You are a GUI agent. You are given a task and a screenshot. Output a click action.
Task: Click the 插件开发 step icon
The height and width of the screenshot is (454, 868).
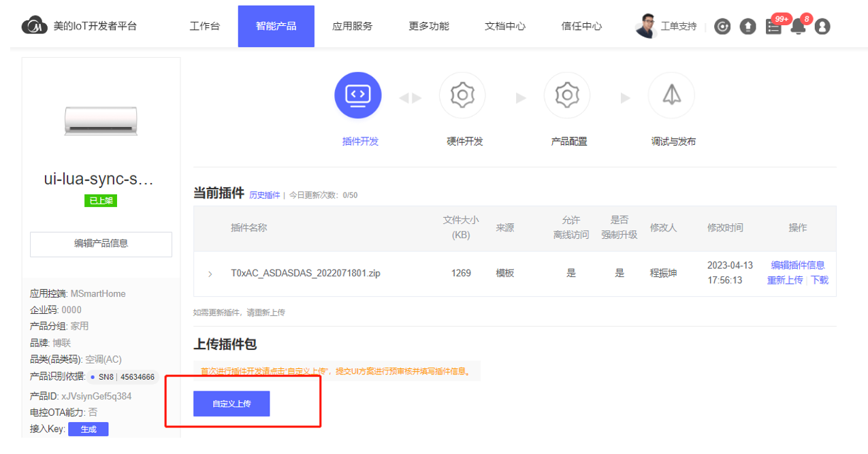pyautogui.click(x=357, y=95)
